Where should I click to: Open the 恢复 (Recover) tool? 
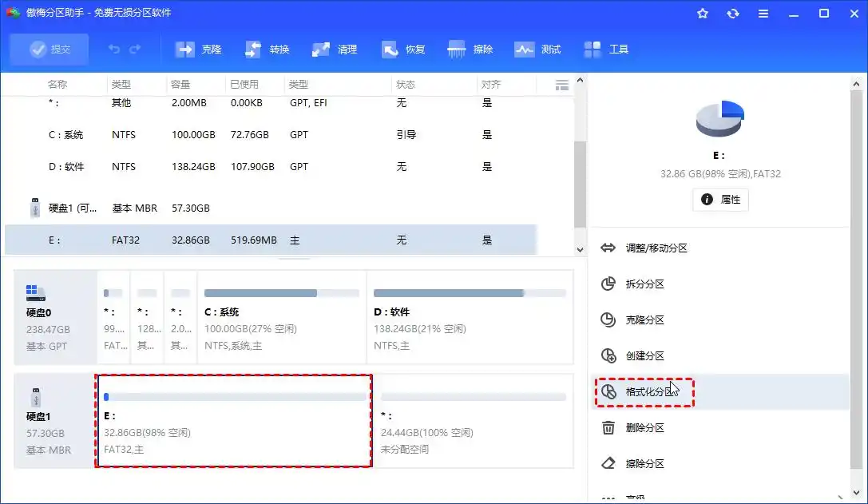403,49
